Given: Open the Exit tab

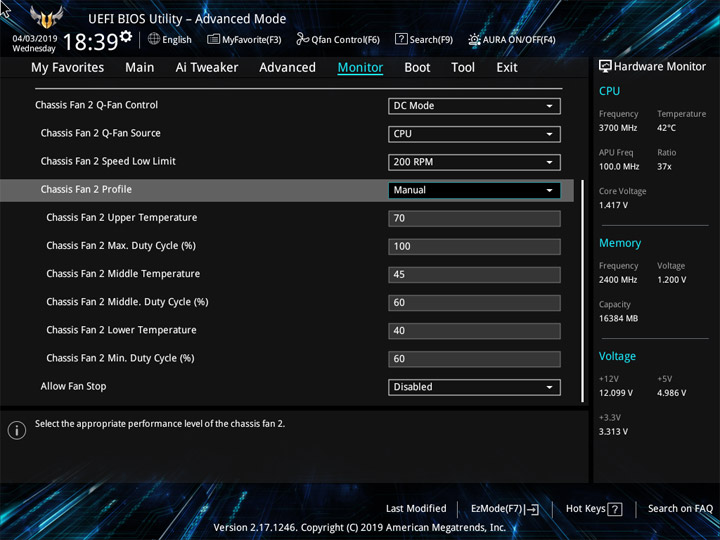Looking at the screenshot, I should pos(507,68).
